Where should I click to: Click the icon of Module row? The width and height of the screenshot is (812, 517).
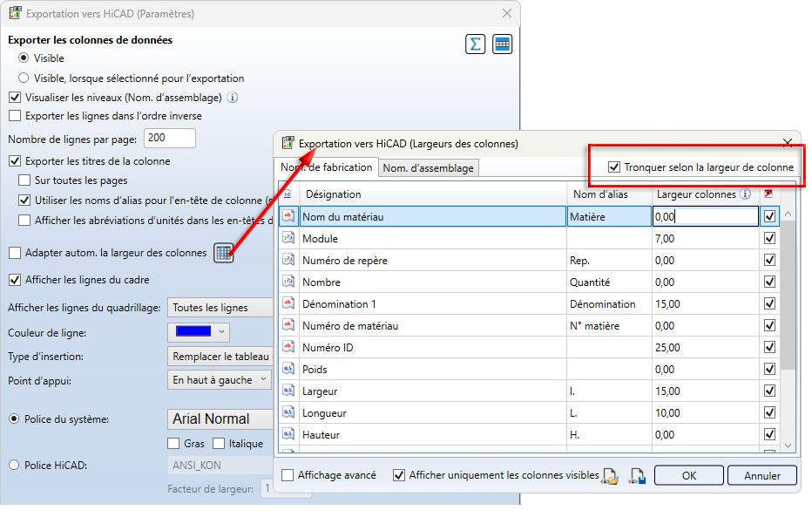[288, 238]
